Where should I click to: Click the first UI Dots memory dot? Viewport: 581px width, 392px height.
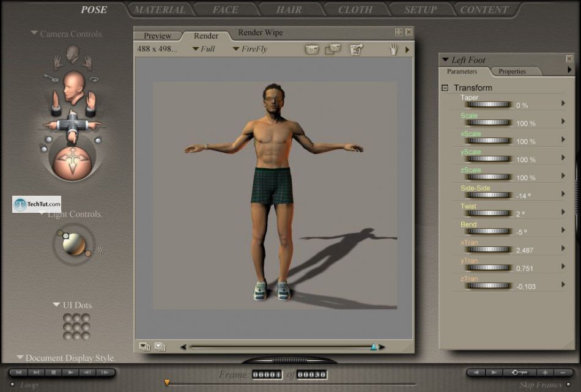click(x=67, y=317)
